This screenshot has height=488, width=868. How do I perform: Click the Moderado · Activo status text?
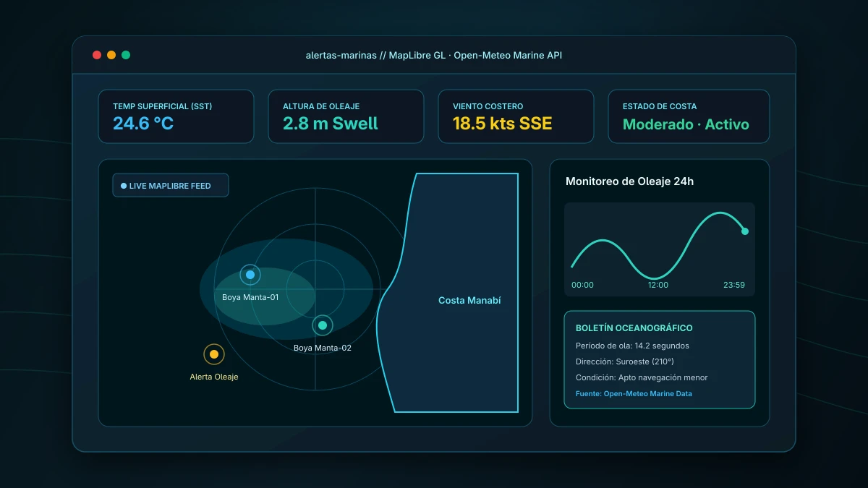pos(686,124)
